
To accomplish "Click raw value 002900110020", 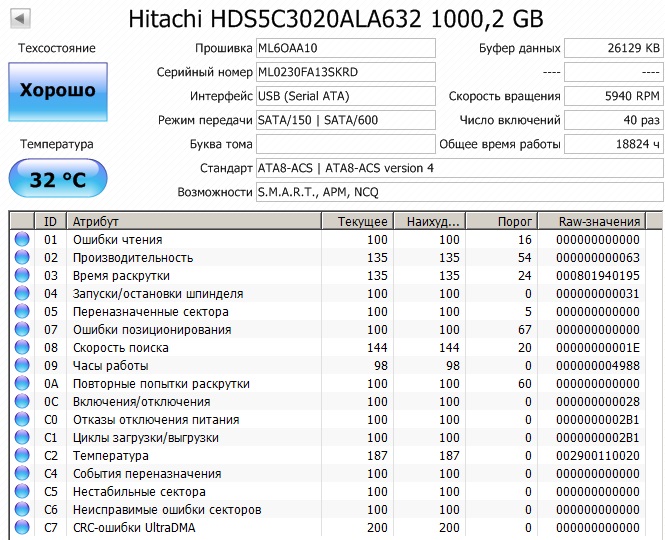I will 598,456.
